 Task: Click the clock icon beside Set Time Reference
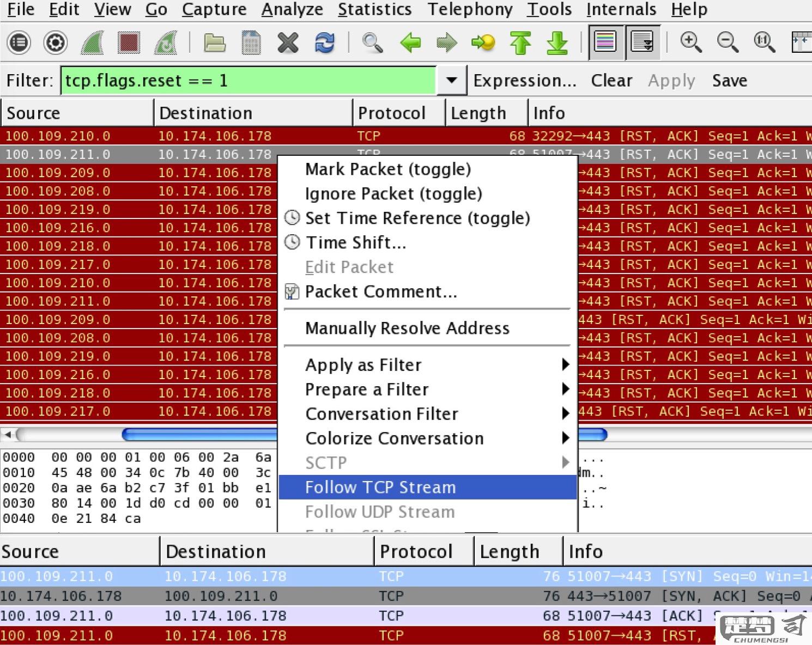tap(293, 218)
